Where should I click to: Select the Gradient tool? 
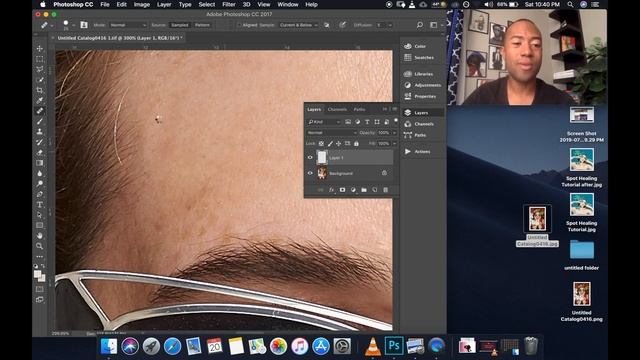point(40,163)
